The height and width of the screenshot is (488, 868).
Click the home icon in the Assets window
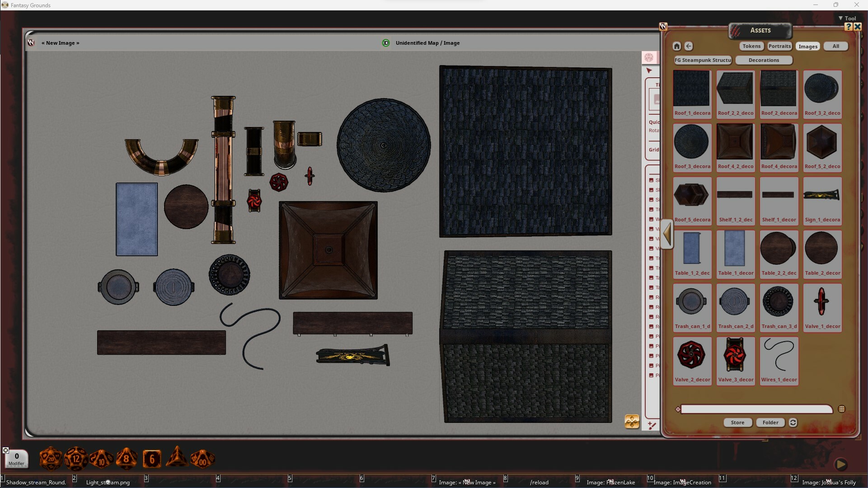[x=676, y=46]
